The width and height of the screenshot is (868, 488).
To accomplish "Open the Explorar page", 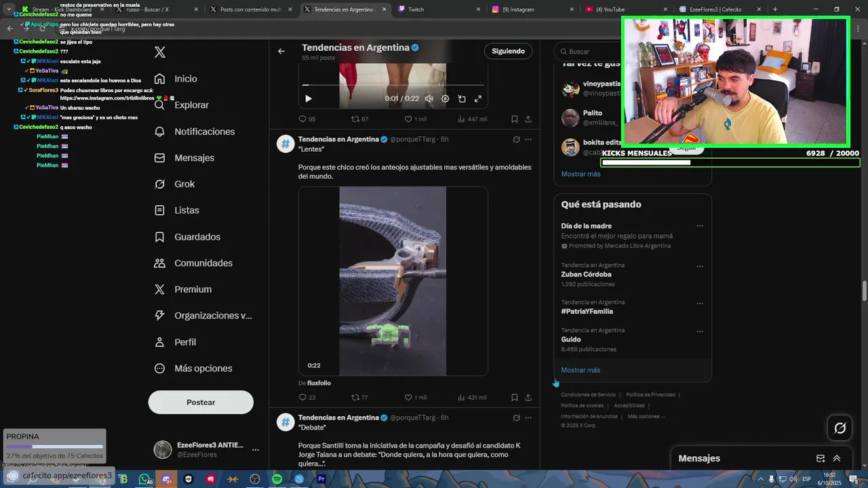I will click(x=181, y=105).
